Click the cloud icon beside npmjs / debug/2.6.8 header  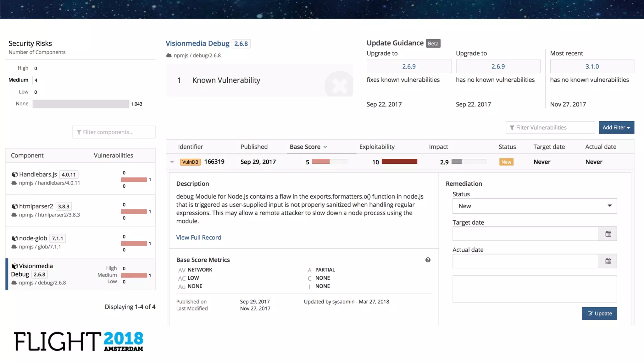tap(169, 55)
